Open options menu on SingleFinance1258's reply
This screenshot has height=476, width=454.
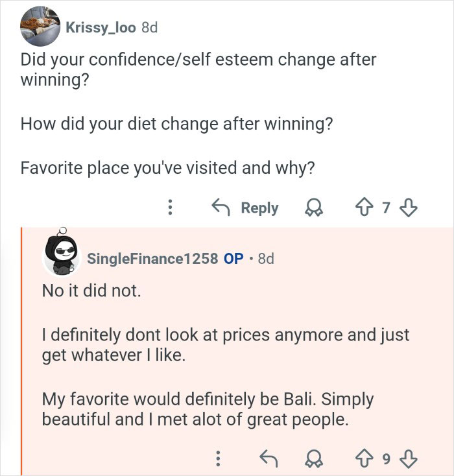tap(217, 459)
